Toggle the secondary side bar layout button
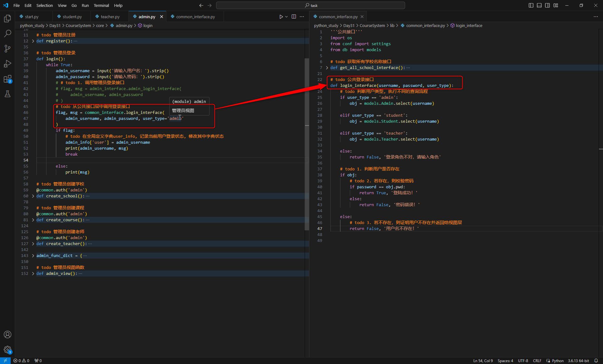This screenshot has width=603, height=364. coord(547,5)
